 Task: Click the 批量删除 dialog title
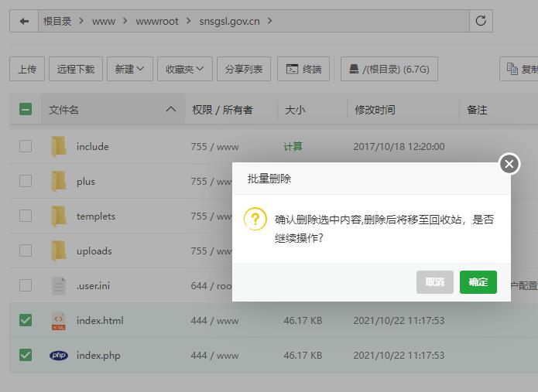(x=269, y=179)
